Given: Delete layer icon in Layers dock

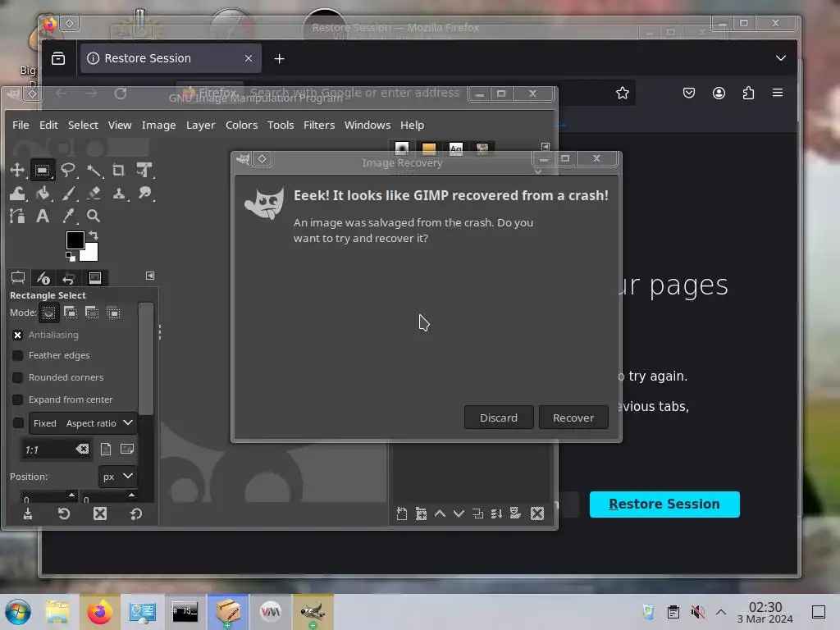Looking at the screenshot, I should coord(537,514).
